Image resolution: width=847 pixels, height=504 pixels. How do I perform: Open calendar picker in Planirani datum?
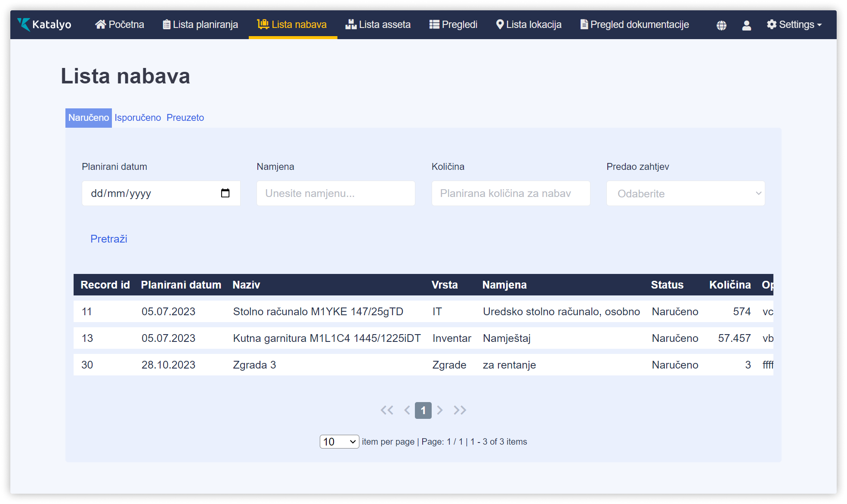click(225, 193)
